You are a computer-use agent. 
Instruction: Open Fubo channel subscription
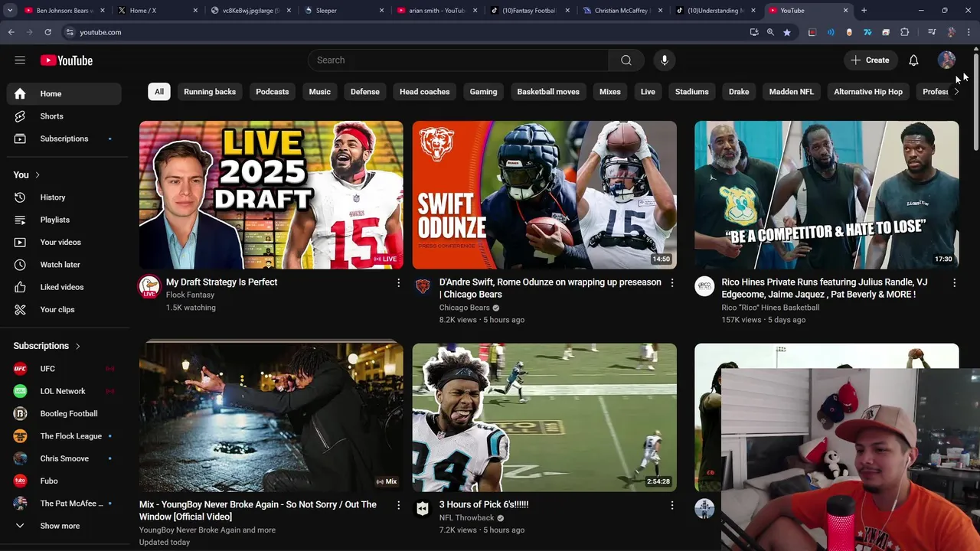click(64, 481)
